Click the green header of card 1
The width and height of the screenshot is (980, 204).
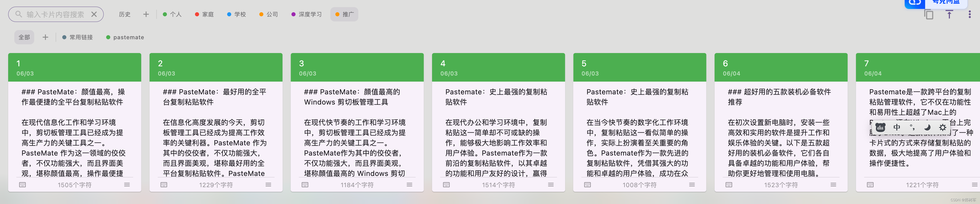point(75,67)
